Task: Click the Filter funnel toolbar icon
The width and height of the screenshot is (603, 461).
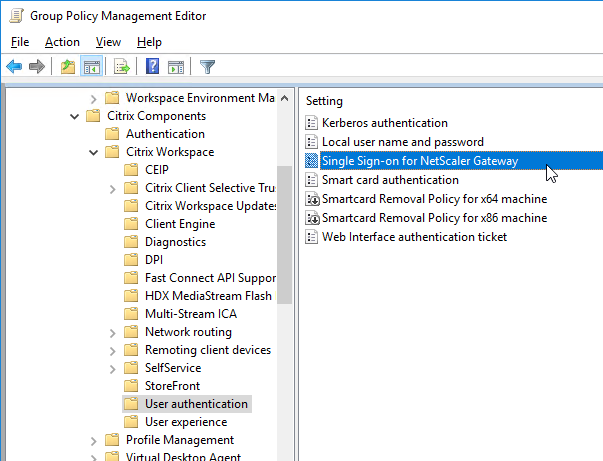Action: [x=207, y=67]
